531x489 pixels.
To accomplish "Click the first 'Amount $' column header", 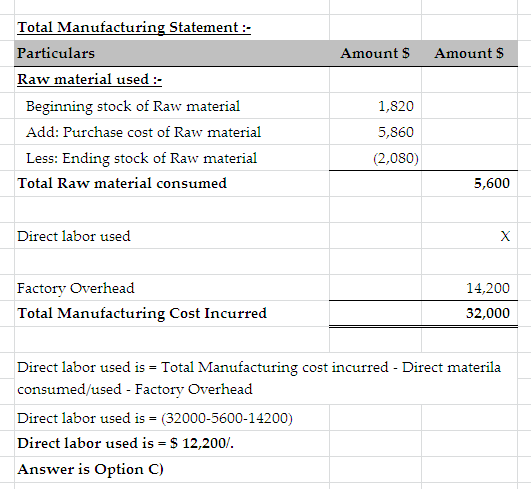I will [x=375, y=53].
